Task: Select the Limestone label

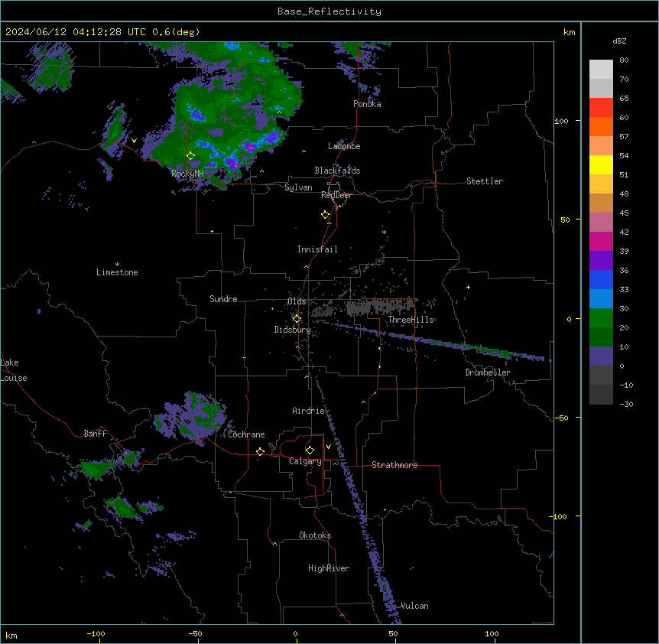Action: coord(117,272)
